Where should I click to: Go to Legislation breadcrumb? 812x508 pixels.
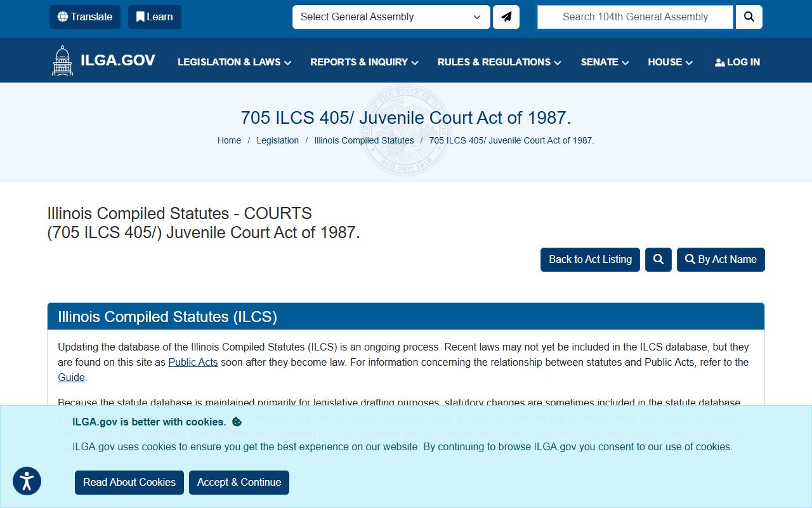point(278,140)
